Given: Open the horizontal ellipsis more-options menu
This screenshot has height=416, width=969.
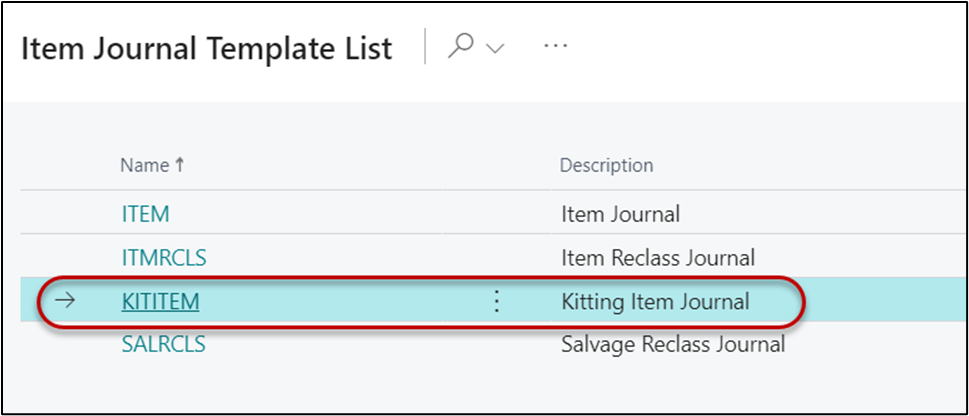Looking at the screenshot, I should [555, 48].
